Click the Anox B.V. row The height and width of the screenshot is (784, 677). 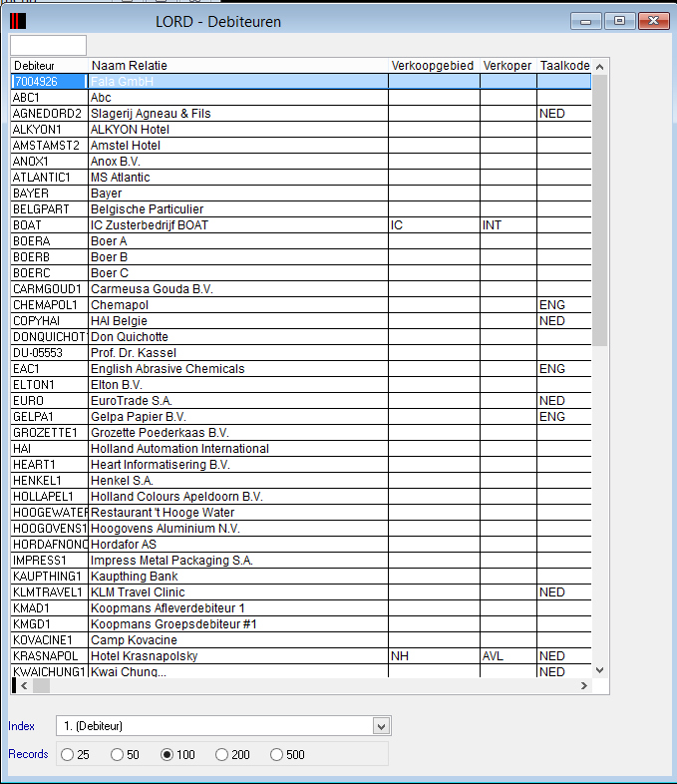click(x=301, y=162)
